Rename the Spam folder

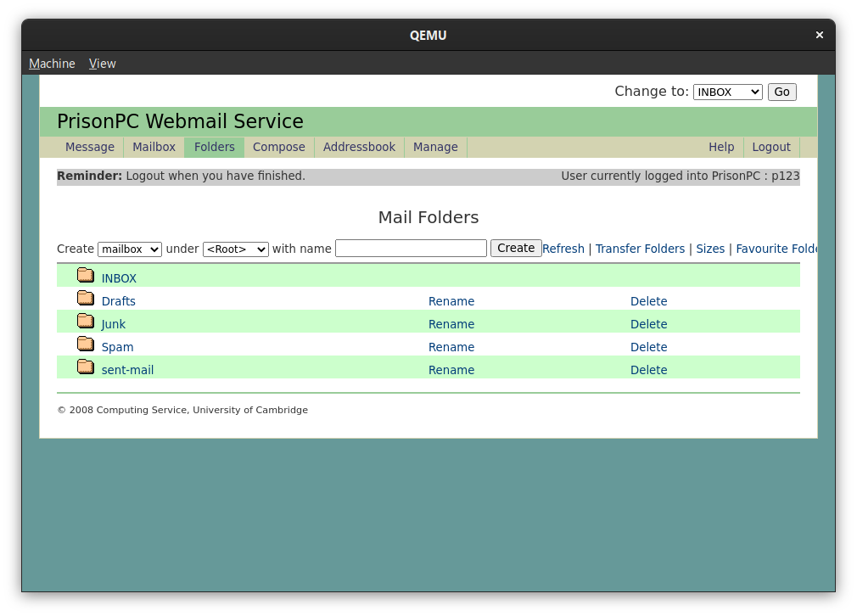tap(451, 347)
